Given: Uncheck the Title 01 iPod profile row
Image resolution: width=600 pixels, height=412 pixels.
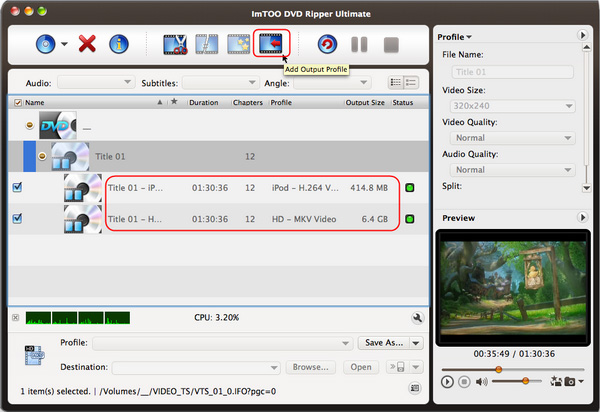Looking at the screenshot, I should pyautogui.click(x=17, y=187).
